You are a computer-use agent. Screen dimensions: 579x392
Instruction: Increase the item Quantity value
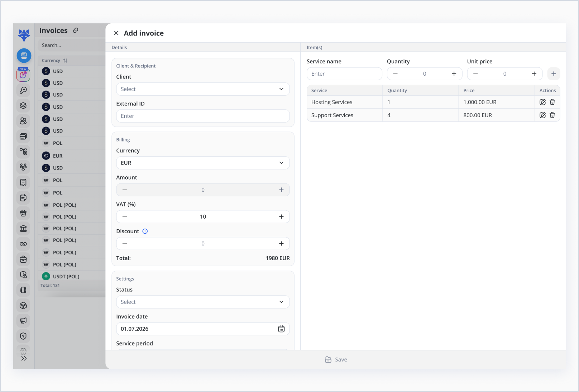pos(454,74)
